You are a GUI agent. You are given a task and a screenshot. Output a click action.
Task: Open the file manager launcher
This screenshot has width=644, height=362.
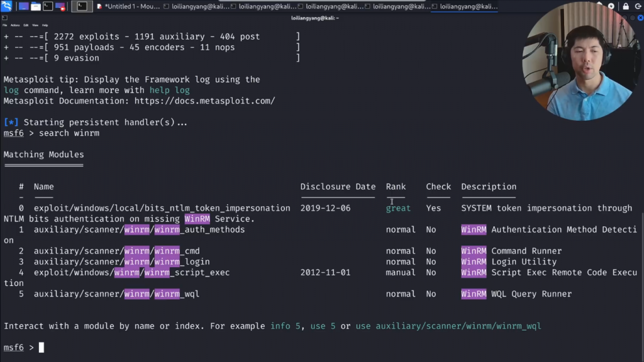pyautogui.click(x=36, y=6)
